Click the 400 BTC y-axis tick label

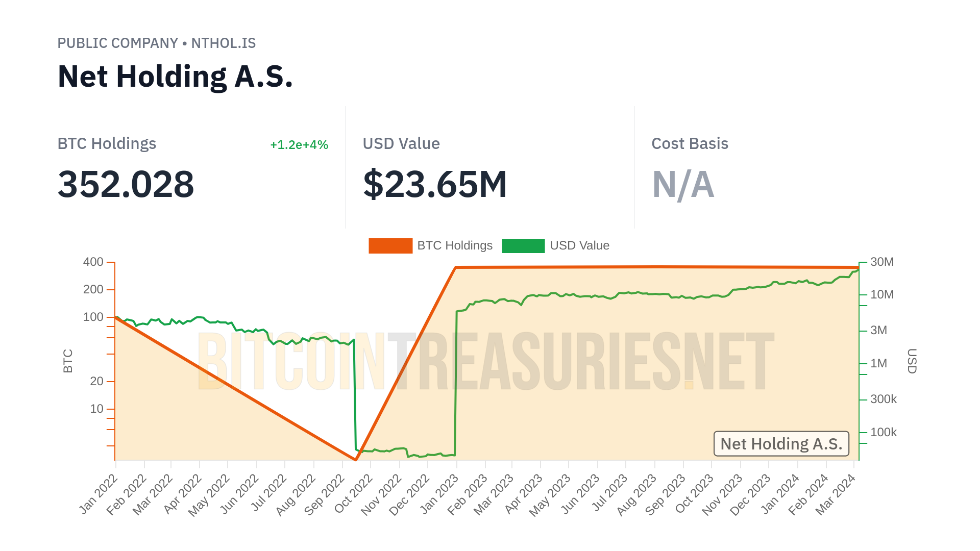[93, 262]
